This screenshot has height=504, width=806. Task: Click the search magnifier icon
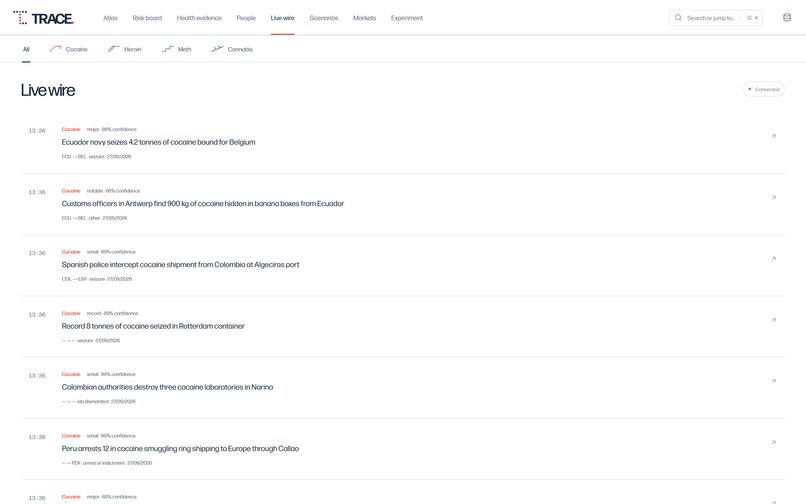point(678,17)
